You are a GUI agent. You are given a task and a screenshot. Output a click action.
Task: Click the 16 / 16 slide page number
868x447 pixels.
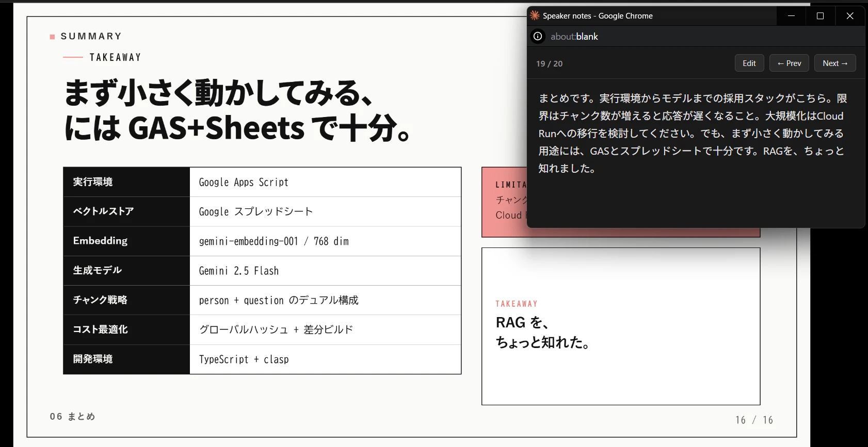[x=754, y=420]
